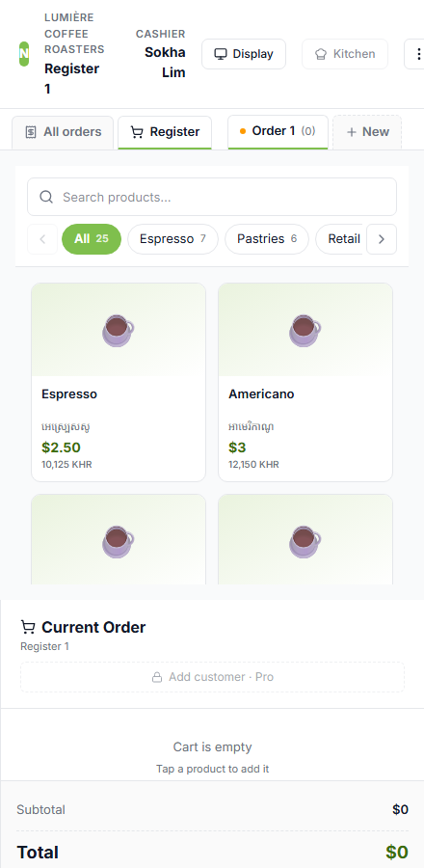Click the green N store logo badge

pos(24,54)
